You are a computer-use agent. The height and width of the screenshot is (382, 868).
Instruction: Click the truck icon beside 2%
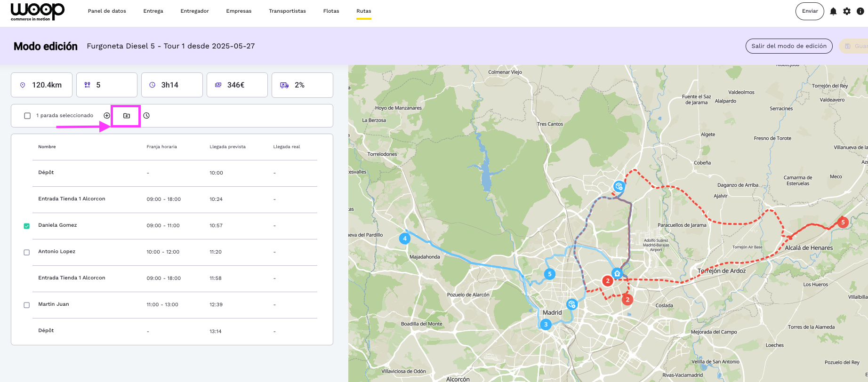[x=284, y=85]
